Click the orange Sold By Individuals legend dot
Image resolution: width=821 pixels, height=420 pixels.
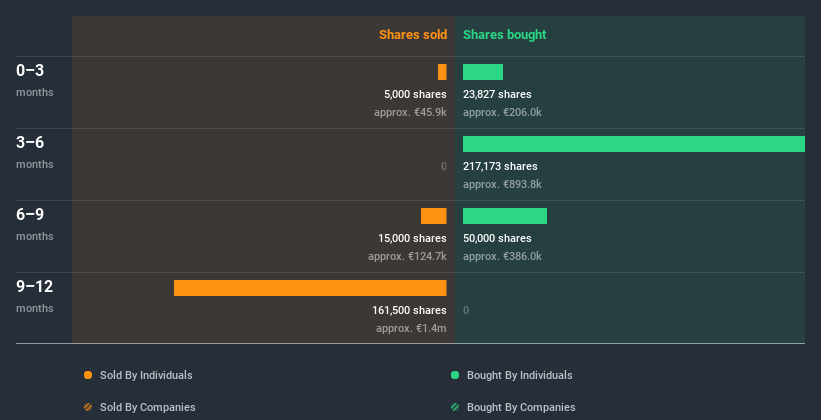tap(88, 375)
